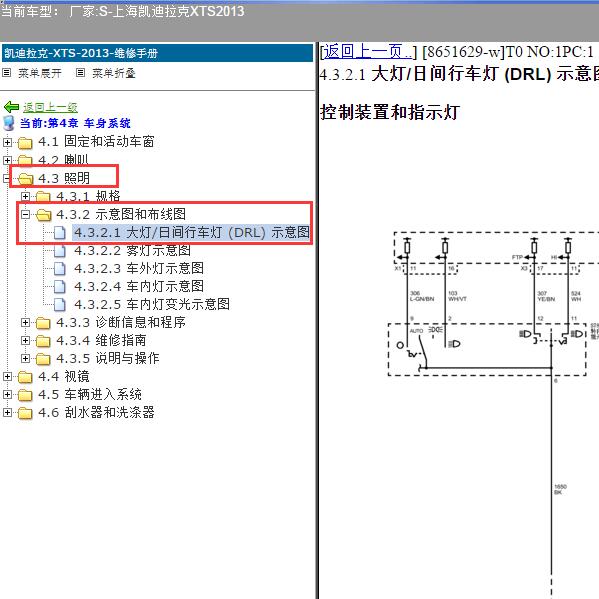
Task: Click folder icon of 4.5 车辆进入系统
Action: (x=25, y=395)
